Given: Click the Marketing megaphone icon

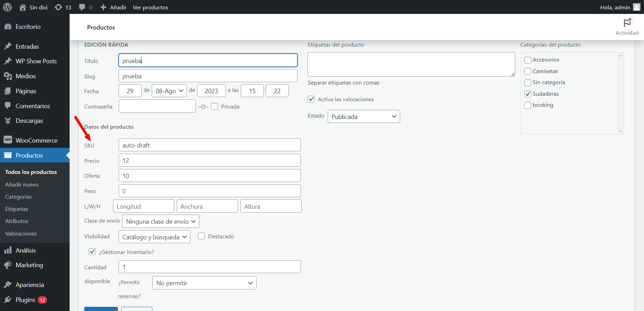Looking at the screenshot, I should (8, 265).
